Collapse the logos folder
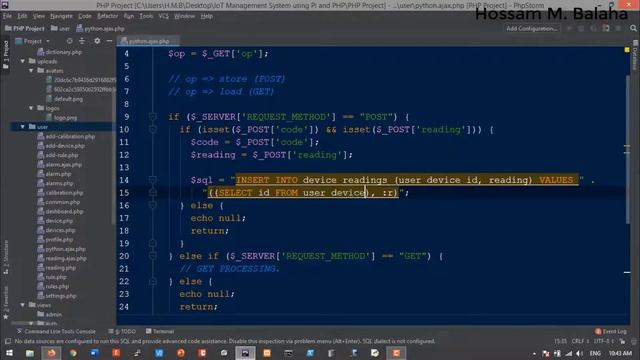 point(31,108)
